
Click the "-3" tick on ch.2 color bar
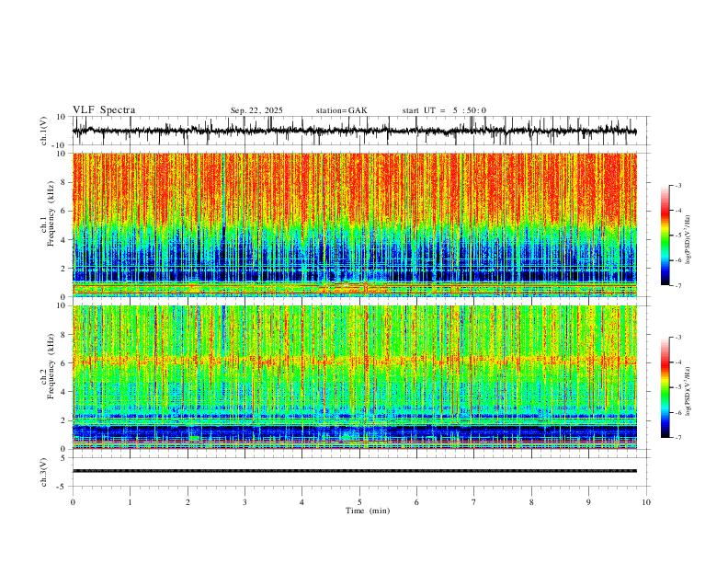677,338
